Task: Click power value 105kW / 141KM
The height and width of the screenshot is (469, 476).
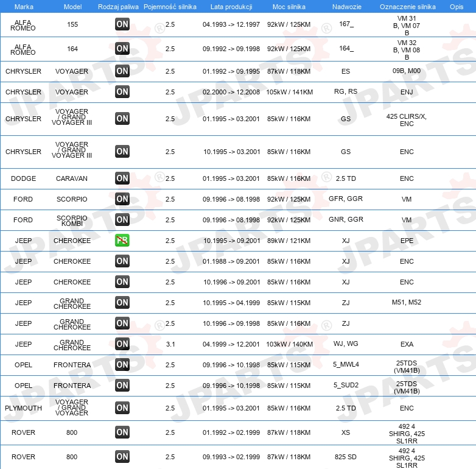Action: point(289,92)
